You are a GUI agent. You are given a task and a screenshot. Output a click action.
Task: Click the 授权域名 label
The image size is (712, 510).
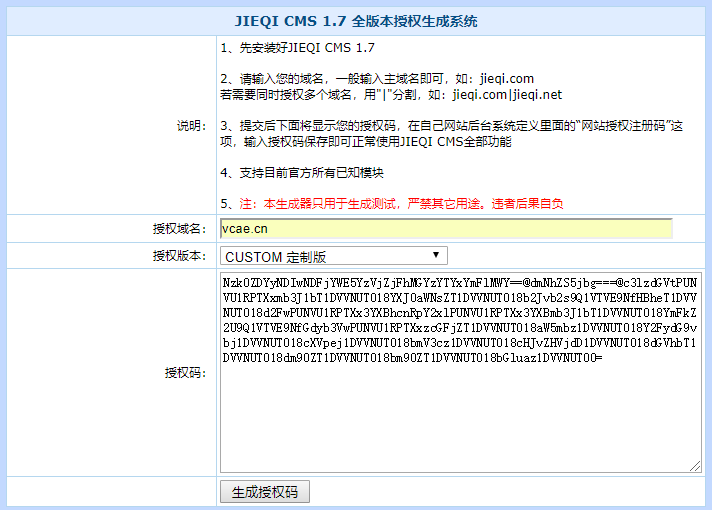(x=179, y=229)
